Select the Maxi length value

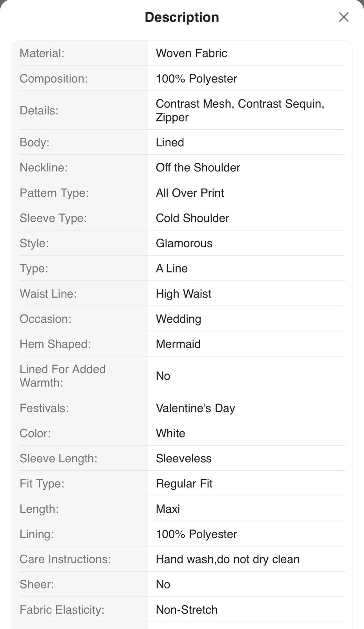pyautogui.click(x=168, y=509)
